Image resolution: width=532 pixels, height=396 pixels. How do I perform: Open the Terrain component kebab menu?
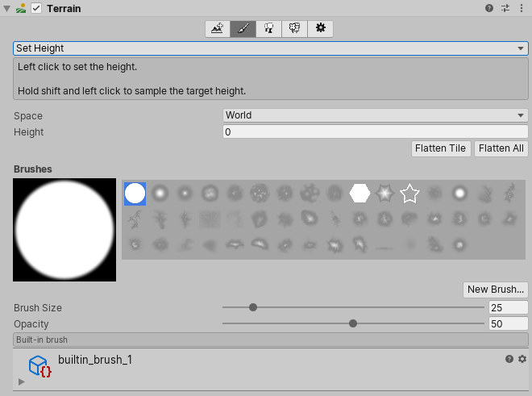tap(522, 8)
